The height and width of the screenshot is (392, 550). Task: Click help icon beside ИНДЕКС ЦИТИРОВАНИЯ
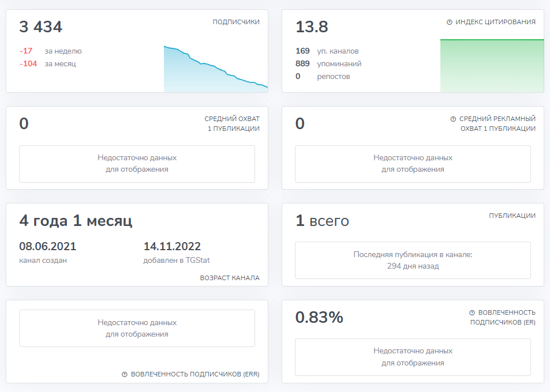[x=450, y=22]
